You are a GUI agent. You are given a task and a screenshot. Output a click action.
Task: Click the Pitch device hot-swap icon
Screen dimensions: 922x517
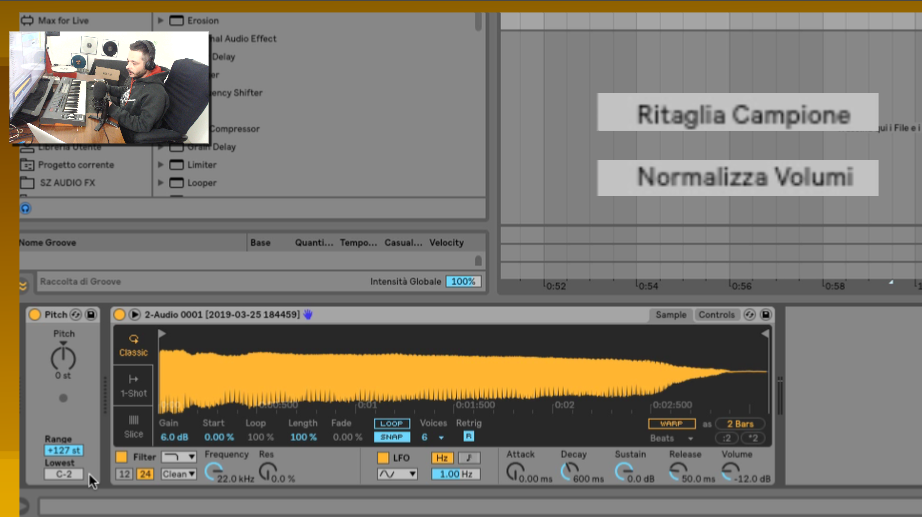coord(76,315)
